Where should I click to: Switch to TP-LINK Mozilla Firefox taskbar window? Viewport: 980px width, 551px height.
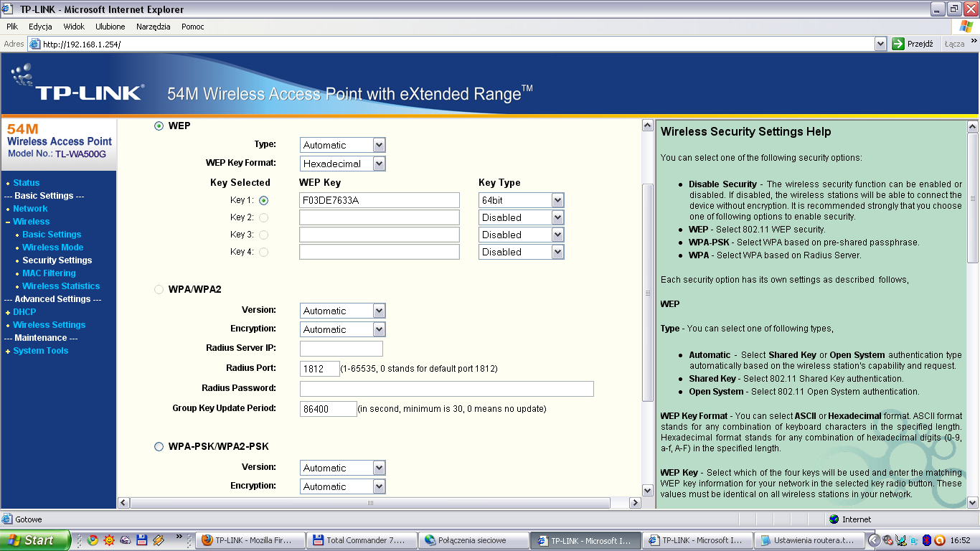click(x=249, y=540)
